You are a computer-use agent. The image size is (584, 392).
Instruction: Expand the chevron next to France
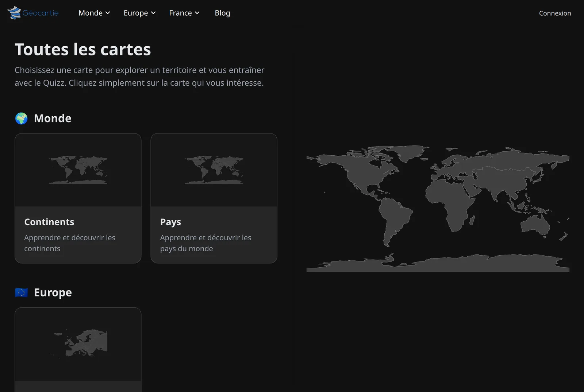[197, 13]
